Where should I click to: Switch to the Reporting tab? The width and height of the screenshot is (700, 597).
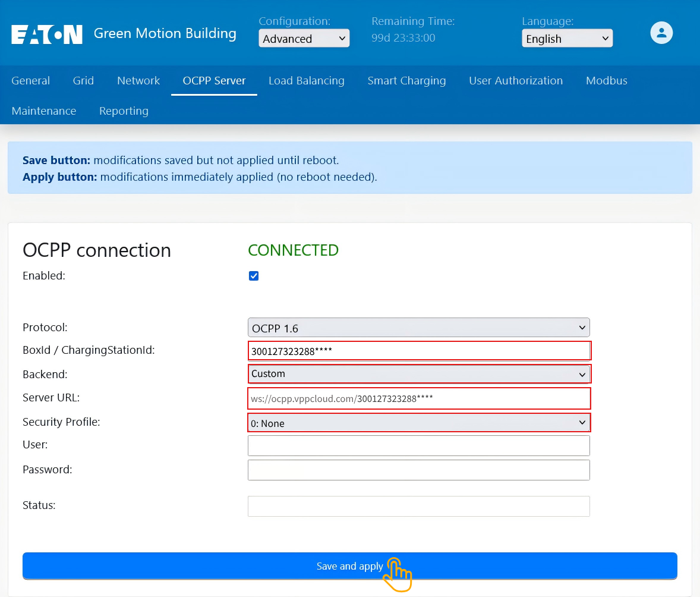tap(124, 111)
